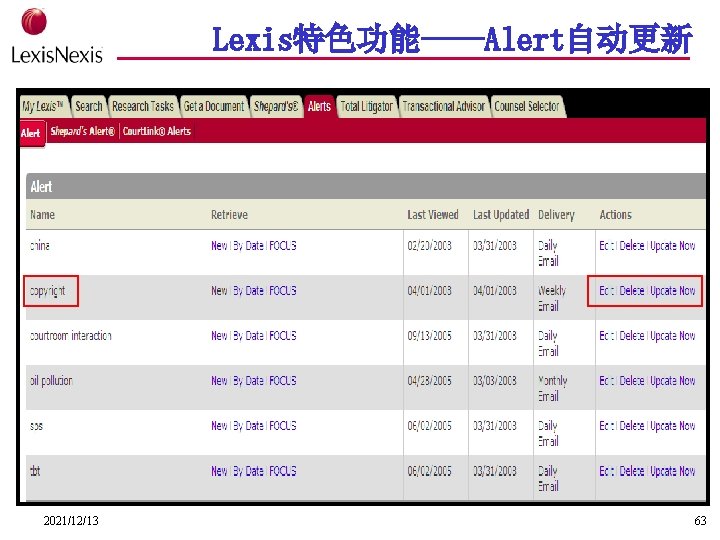Viewport: 720px width, 540px height.
Task: Delete the sos alert
Action: tap(632, 426)
